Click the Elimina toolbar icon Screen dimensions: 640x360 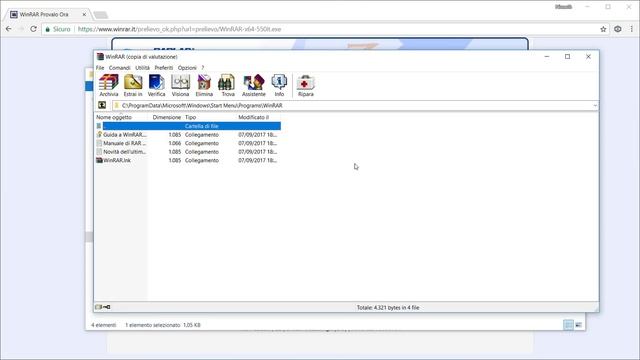(204, 85)
